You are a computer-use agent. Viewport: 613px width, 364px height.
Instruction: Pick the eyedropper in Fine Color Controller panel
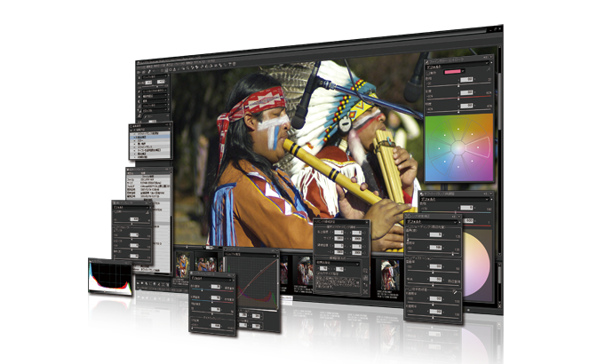489,69
